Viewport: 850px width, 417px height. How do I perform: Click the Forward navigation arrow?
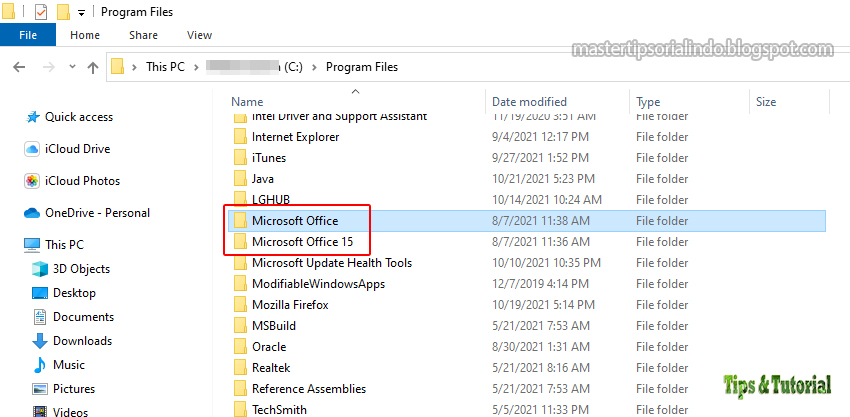tap(48, 67)
